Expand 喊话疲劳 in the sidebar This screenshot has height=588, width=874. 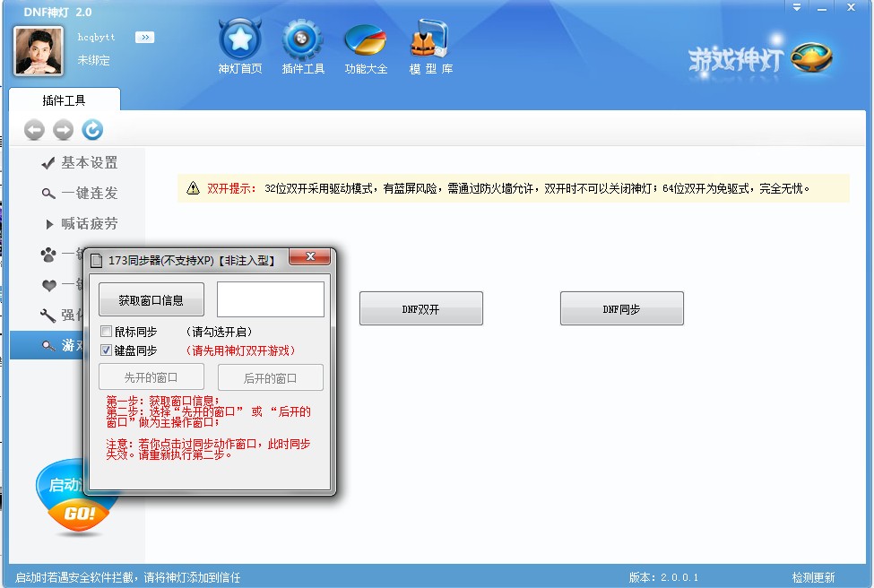pos(80,224)
